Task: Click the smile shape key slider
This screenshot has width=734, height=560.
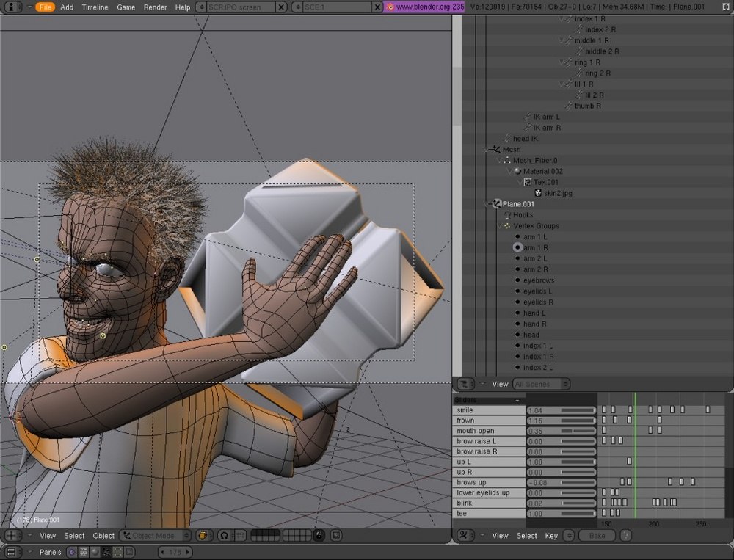Action: coord(562,410)
